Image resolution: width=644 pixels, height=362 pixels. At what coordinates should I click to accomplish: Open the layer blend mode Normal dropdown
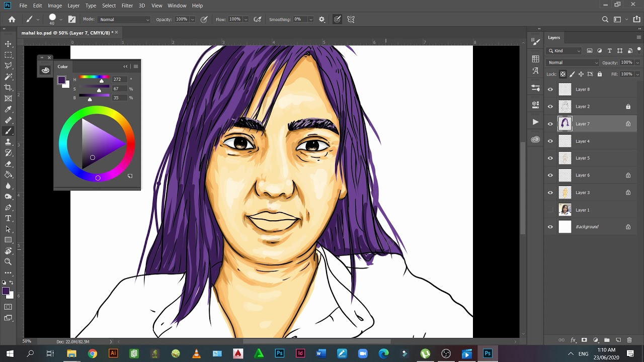(x=573, y=63)
